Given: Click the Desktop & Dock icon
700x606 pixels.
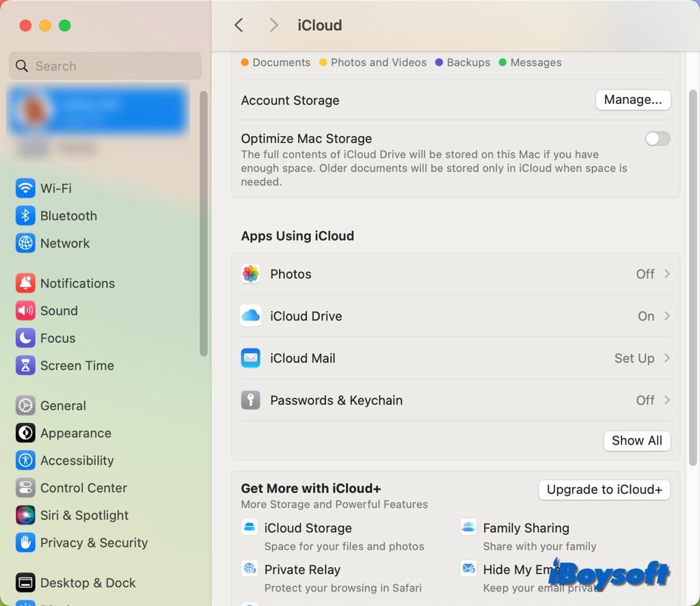Looking at the screenshot, I should tap(25, 583).
